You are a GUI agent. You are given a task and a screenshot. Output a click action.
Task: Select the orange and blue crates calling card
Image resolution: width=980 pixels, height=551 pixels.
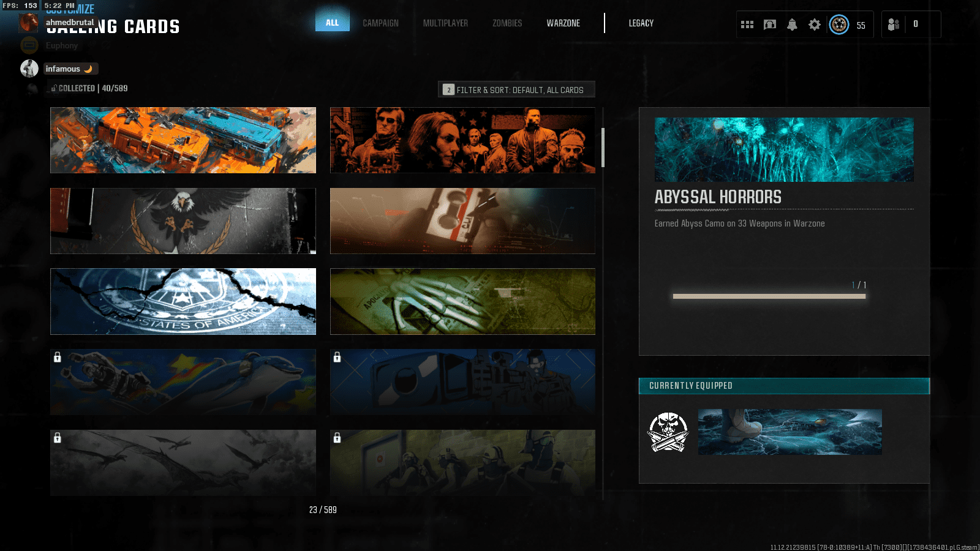pos(183,140)
